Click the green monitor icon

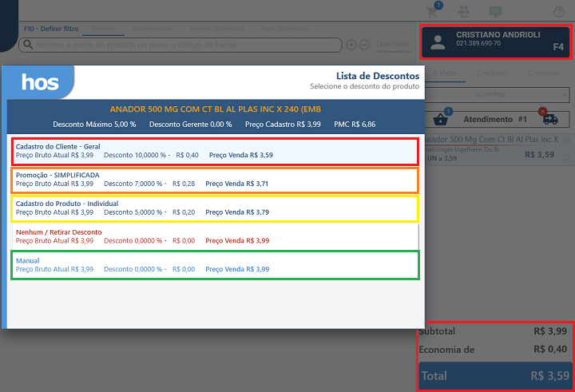click(x=495, y=12)
